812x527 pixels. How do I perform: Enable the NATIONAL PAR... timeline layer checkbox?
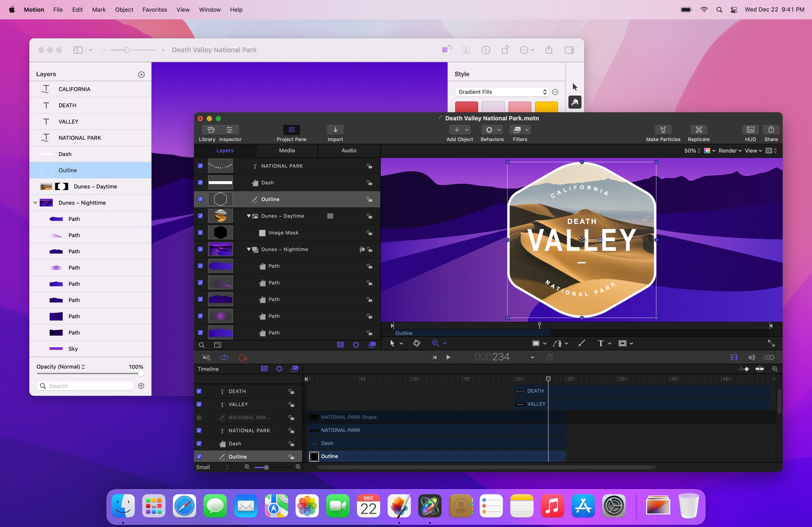199,418
